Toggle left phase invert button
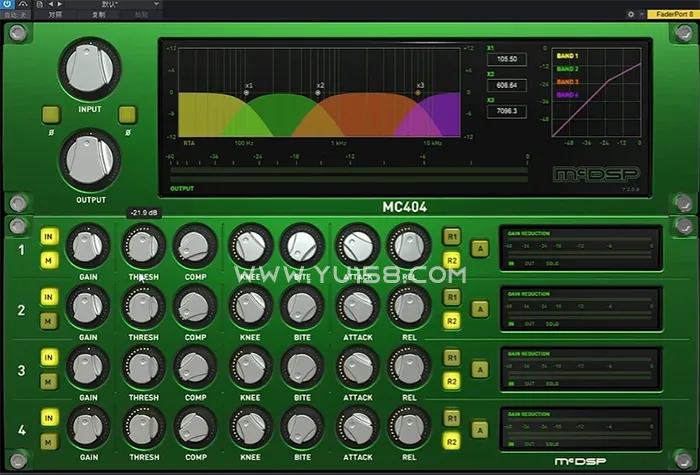 [x=51, y=115]
